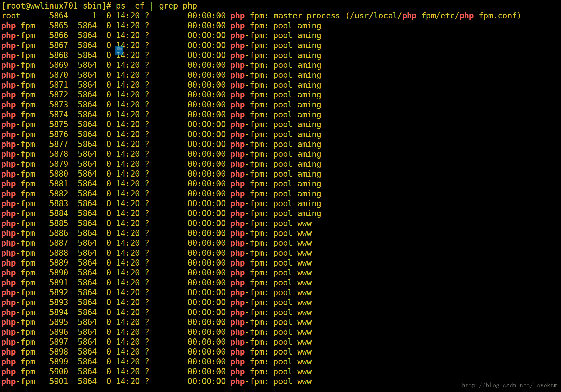
Task: Click PID 5878
Action: (59, 154)
